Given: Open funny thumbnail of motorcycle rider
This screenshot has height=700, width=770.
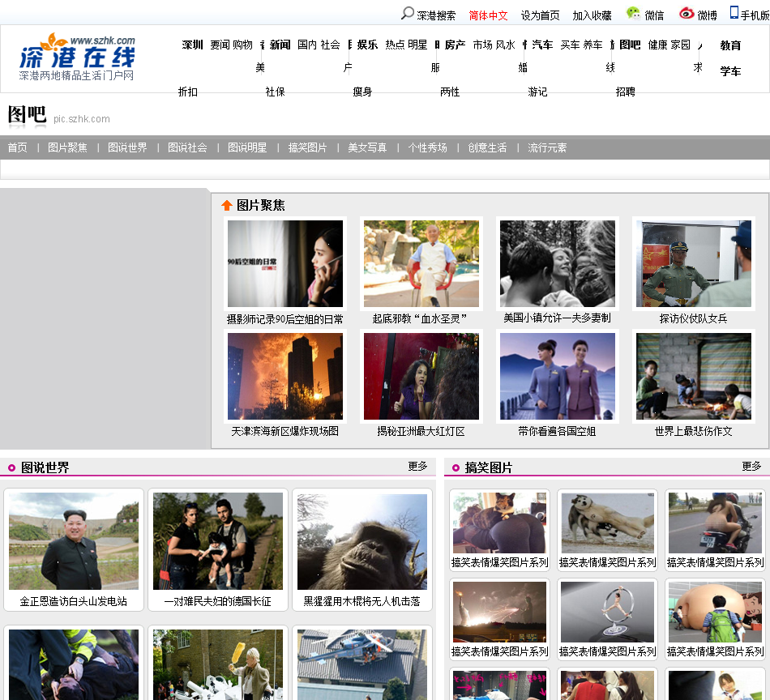Looking at the screenshot, I should pos(715,523).
